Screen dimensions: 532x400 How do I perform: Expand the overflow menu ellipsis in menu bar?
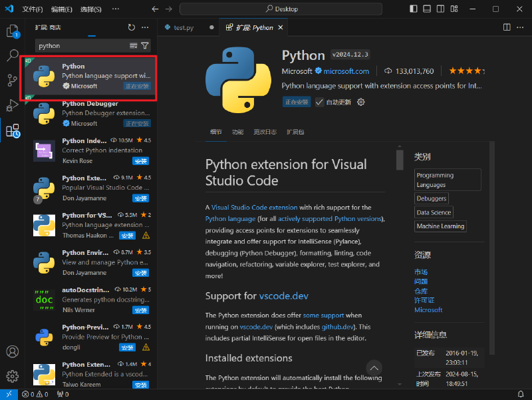(x=115, y=9)
